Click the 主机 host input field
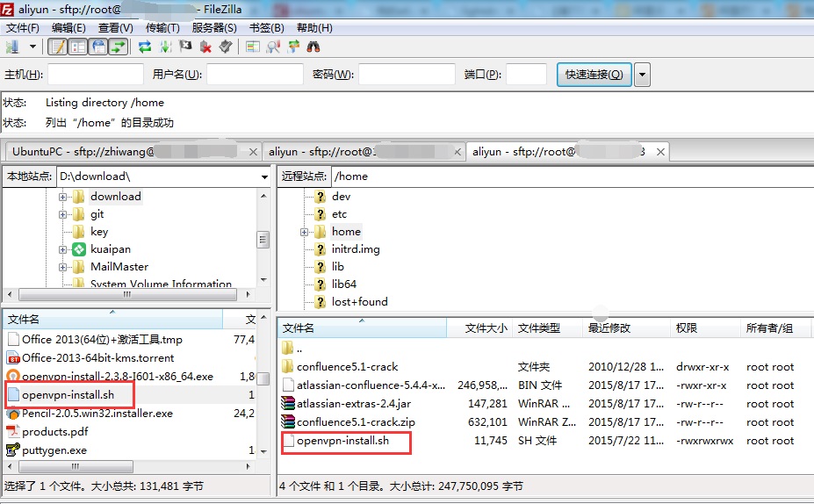This screenshot has height=504, width=814. coord(95,75)
